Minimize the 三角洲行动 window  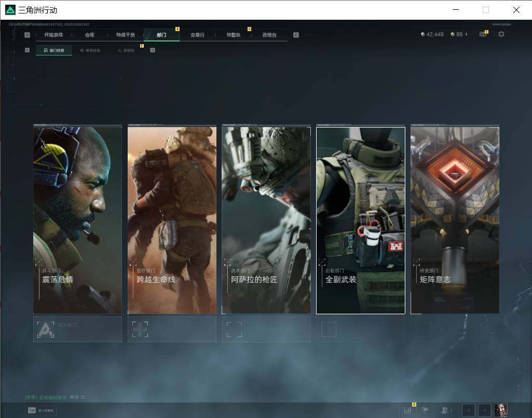click(456, 10)
